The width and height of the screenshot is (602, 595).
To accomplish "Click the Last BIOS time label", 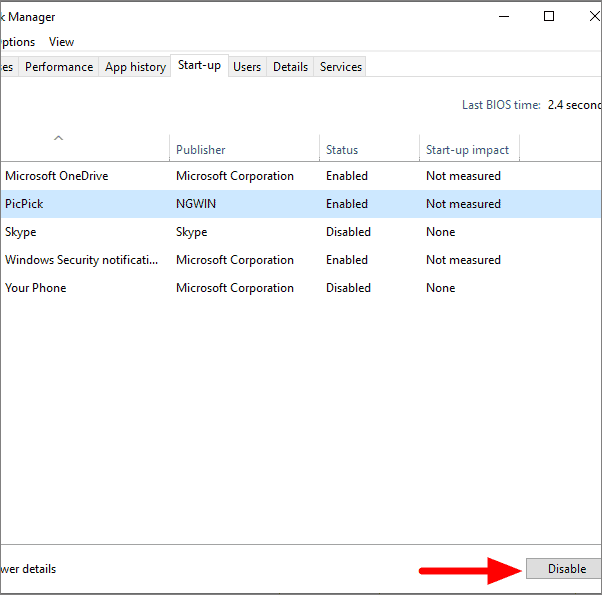I will 501,105.
